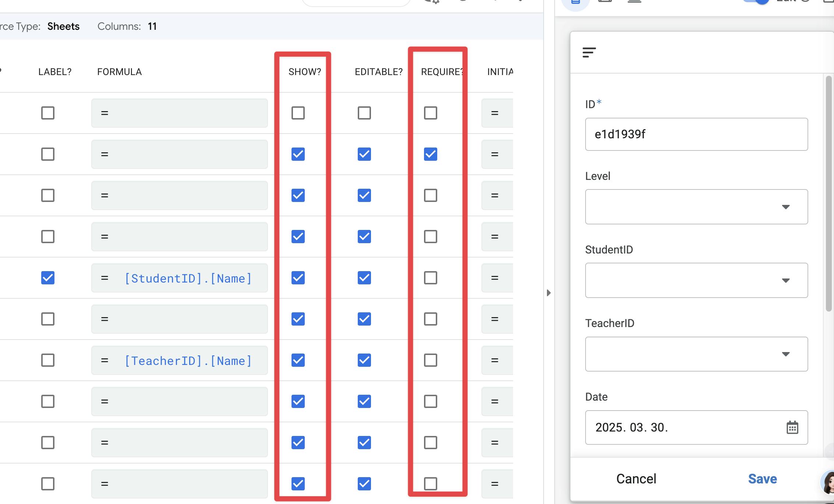Switch to the desktop preview icon

(x=634, y=1)
